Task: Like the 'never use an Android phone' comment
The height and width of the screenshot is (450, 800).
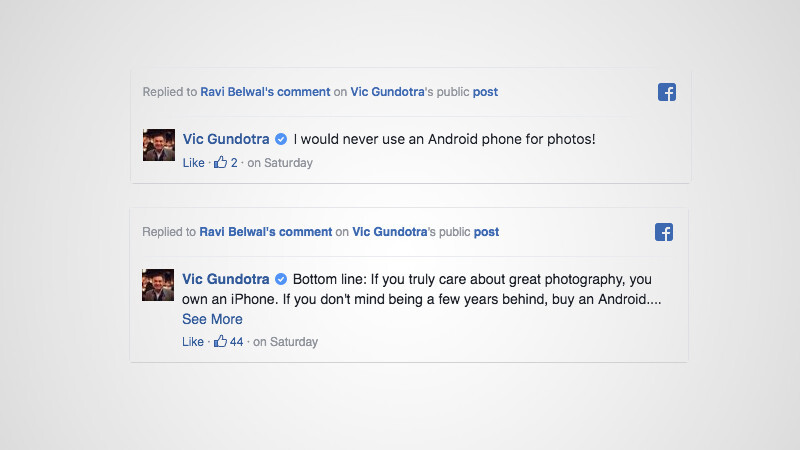Action: (x=193, y=163)
